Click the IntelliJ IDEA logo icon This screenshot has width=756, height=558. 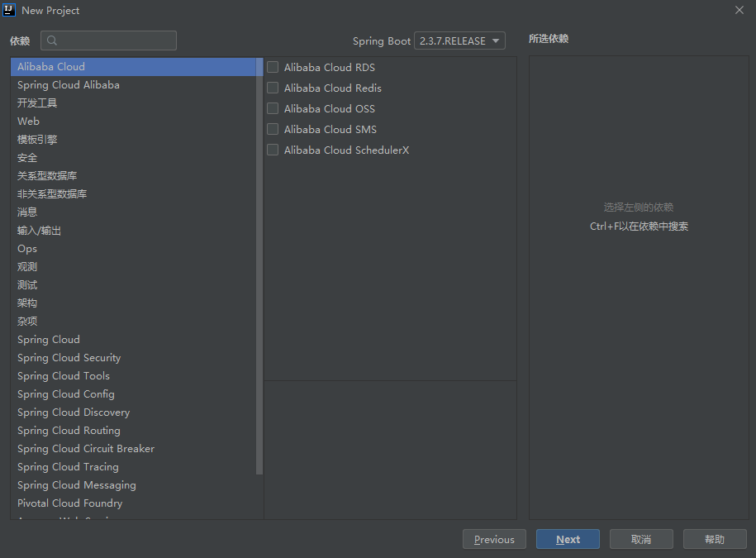(x=10, y=10)
